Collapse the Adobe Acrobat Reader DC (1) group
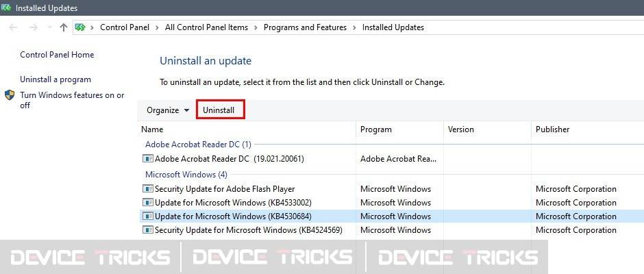Image resolution: width=644 pixels, height=274 pixels. (x=199, y=145)
